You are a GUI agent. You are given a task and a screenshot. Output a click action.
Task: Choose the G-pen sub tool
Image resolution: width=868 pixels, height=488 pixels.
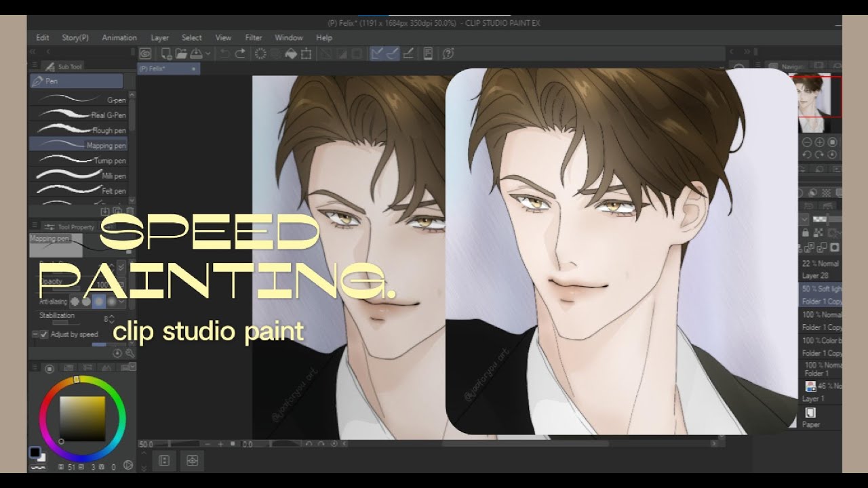tap(79, 100)
